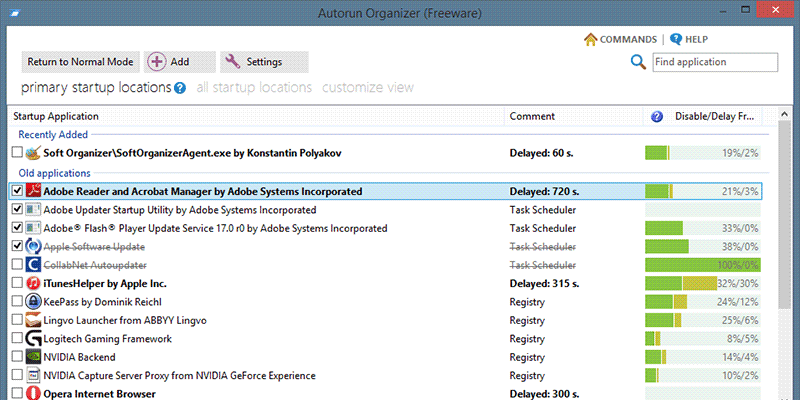Switch to all startup locations tab
This screenshot has height=400, width=800.
pos(254,88)
